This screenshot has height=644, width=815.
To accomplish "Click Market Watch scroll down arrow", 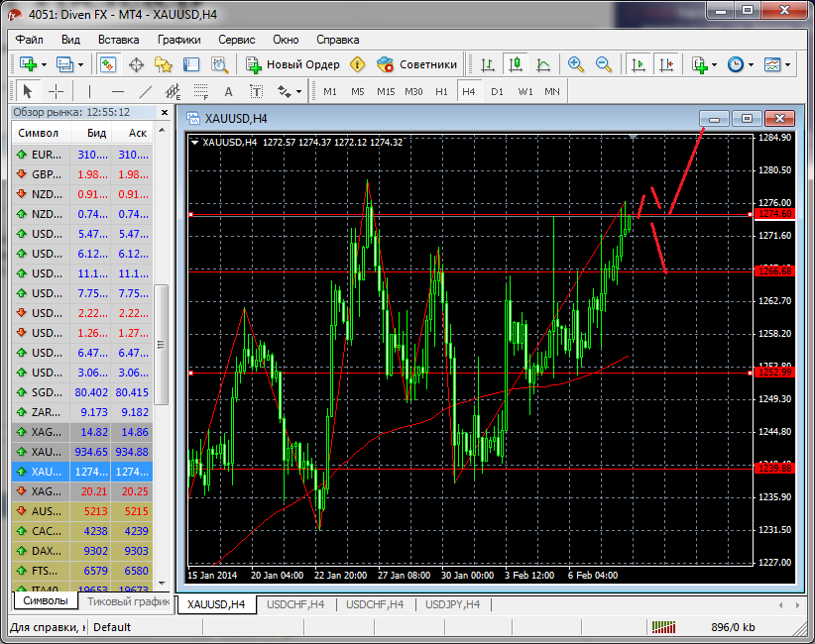I will [x=162, y=584].
